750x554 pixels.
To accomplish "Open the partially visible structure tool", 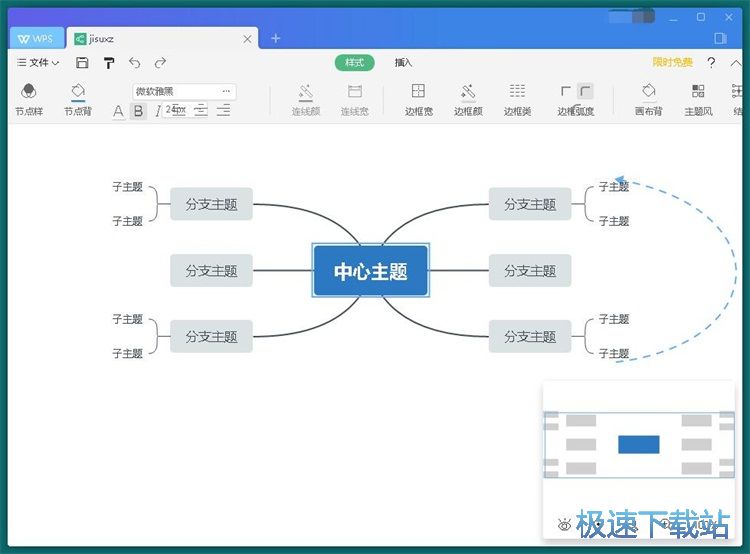I will 737,100.
